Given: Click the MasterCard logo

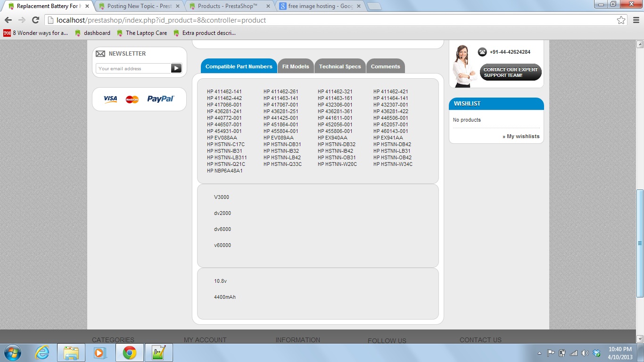Looking at the screenshot, I should click(132, 99).
